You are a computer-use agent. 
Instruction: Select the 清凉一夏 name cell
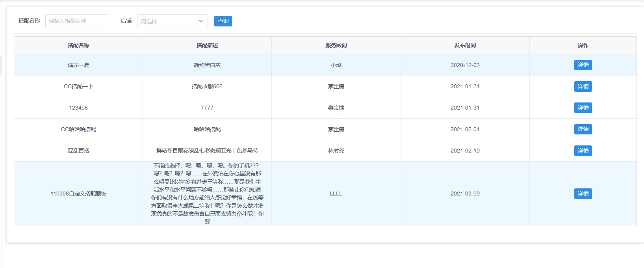click(x=78, y=65)
